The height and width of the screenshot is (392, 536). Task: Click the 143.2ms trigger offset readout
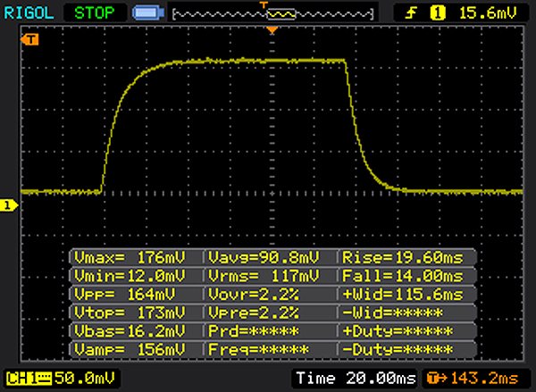pos(485,379)
